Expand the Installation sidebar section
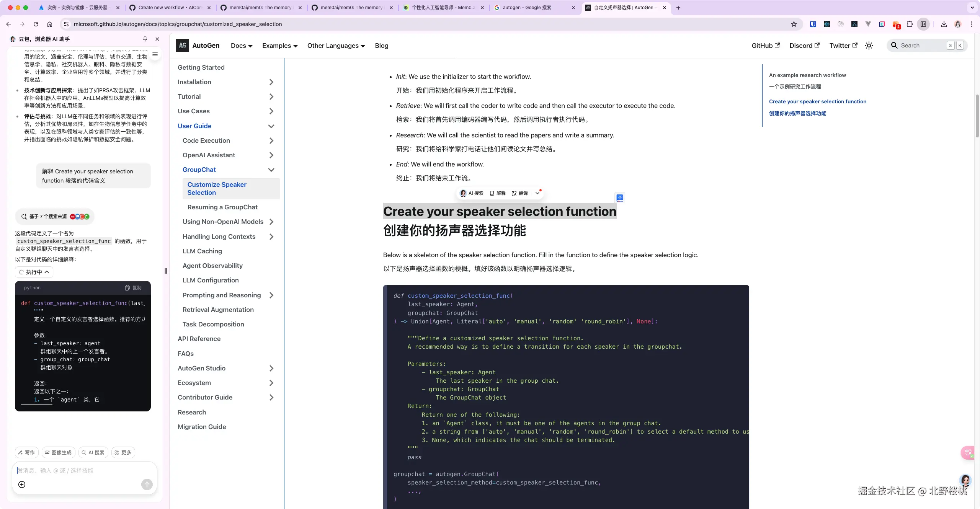Image resolution: width=980 pixels, height=509 pixels. coord(271,82)
